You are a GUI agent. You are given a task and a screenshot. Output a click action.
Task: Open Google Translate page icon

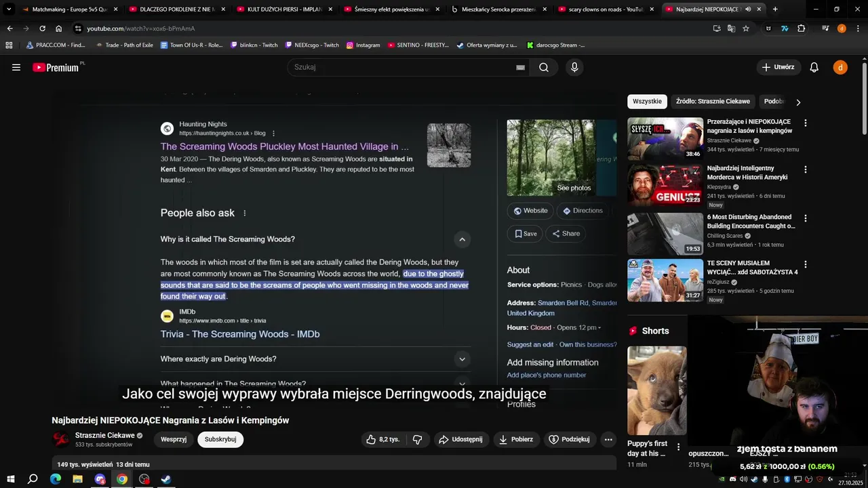point(731,28)
